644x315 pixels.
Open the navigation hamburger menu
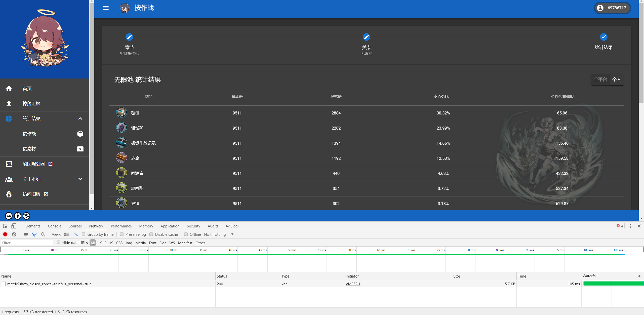pyautogui.click(x=105, y=8)
